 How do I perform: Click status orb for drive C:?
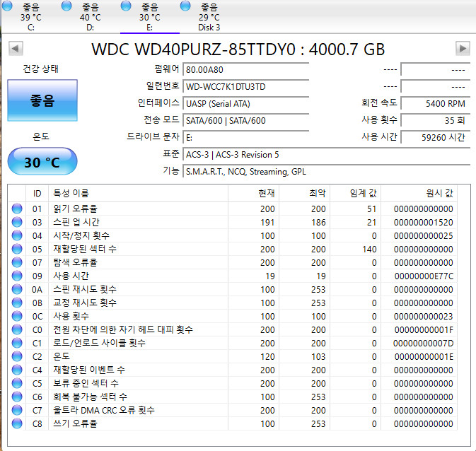pyautogui.click(x=6, y=6)
